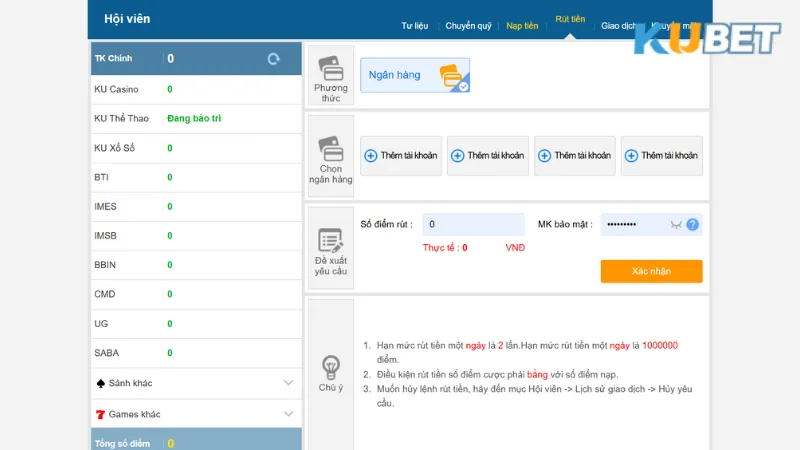
Task: Refresh the TK Chính balance
Action: tap(273, 59)
